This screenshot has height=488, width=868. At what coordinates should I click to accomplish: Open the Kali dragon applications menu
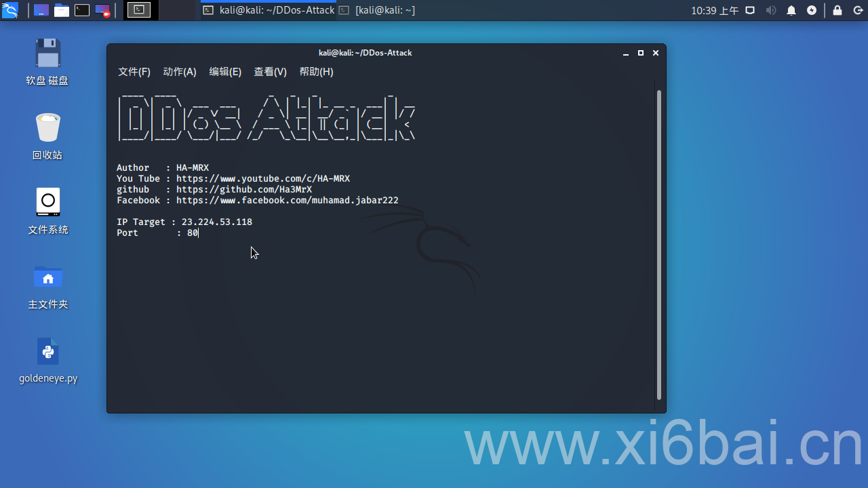(x=10, y=10)
